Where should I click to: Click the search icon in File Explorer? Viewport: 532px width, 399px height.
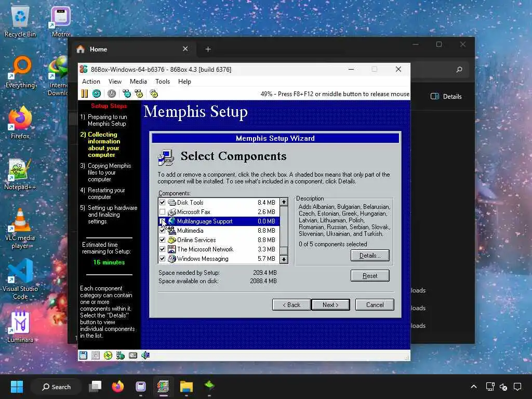pyautogui.click(x=459, y=70)
